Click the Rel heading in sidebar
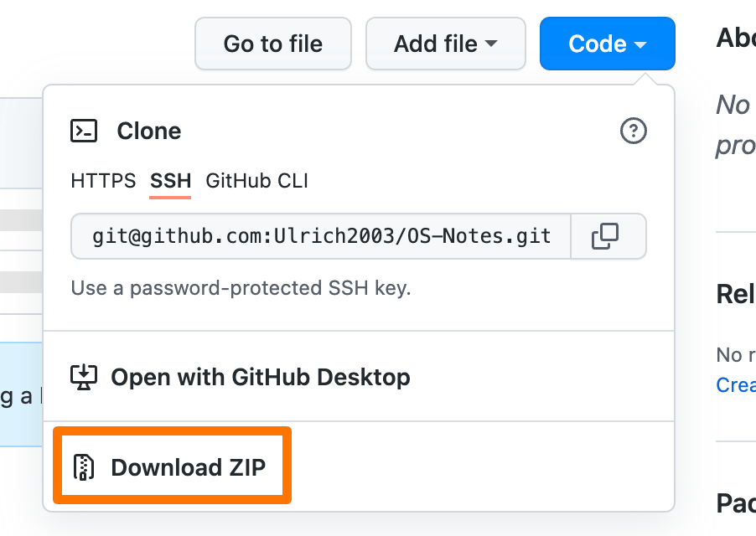The width and height of the screenshot is (756, 536). coord(736,294)
